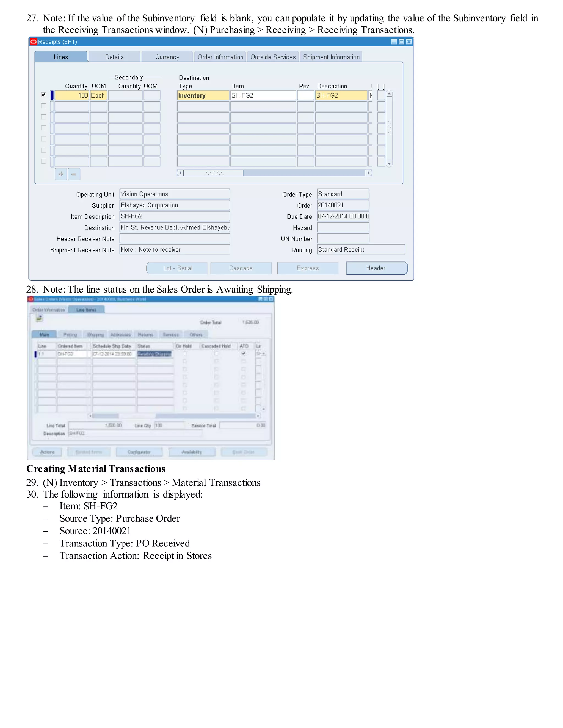
Task: Click the Operating Unit field Vision Operations
Action: tap(175, 194)
